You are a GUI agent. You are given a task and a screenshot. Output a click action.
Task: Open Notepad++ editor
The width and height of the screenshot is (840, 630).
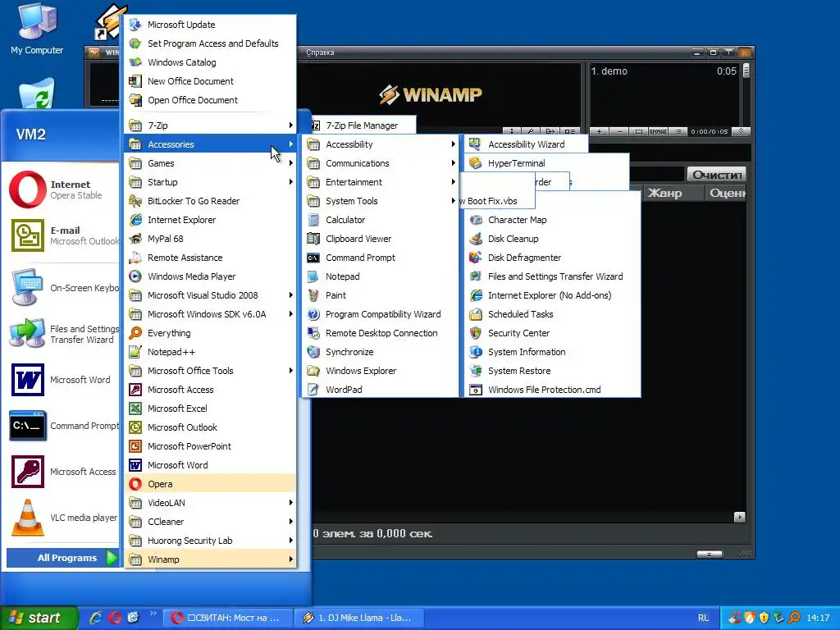click(x=210, y=352)
